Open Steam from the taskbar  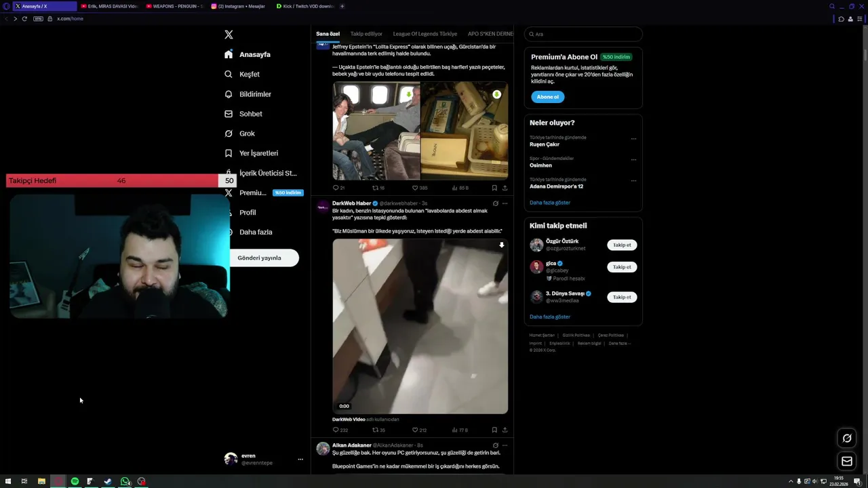pyautogui.click(x=108, y=481)
